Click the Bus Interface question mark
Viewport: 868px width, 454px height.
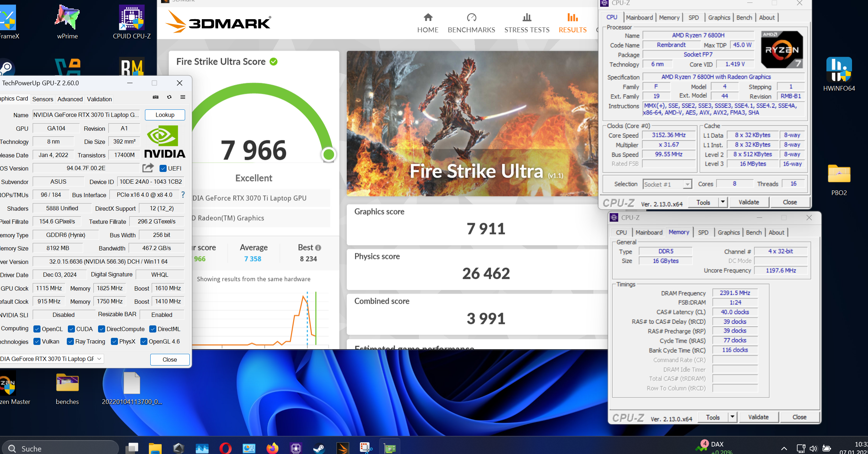(183, 195)
